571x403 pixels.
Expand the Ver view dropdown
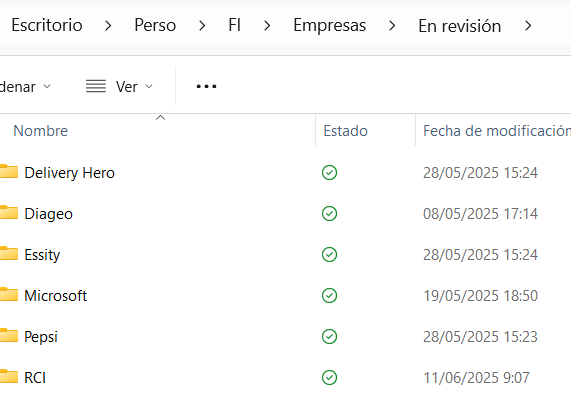[119, 87]
